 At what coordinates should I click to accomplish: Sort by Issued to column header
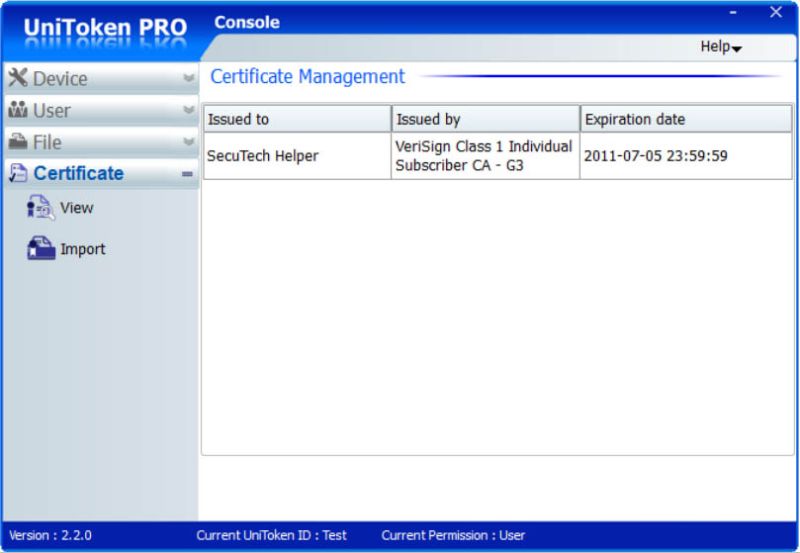297,119
